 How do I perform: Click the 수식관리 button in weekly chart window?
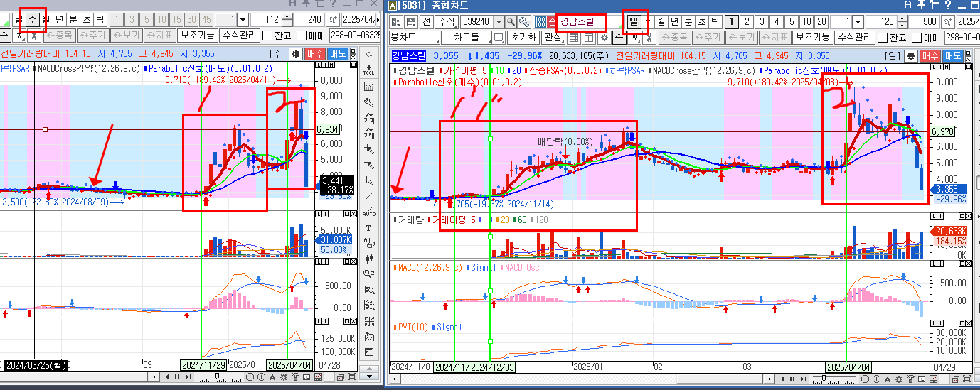239,36
